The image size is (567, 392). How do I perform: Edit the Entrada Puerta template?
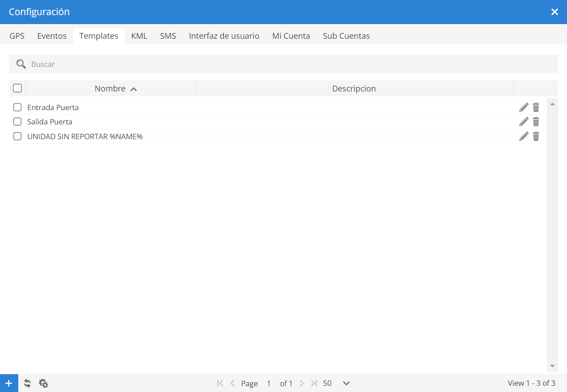coord(524,107)
